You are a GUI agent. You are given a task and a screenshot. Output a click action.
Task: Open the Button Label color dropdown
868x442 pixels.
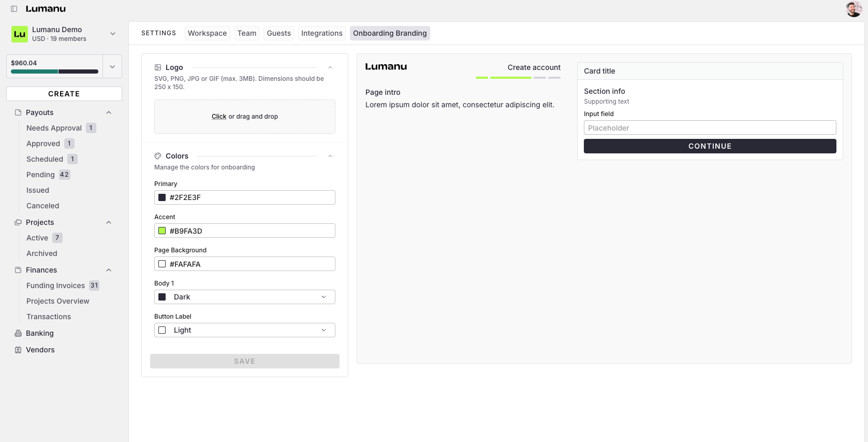click(x=245, y=330)
